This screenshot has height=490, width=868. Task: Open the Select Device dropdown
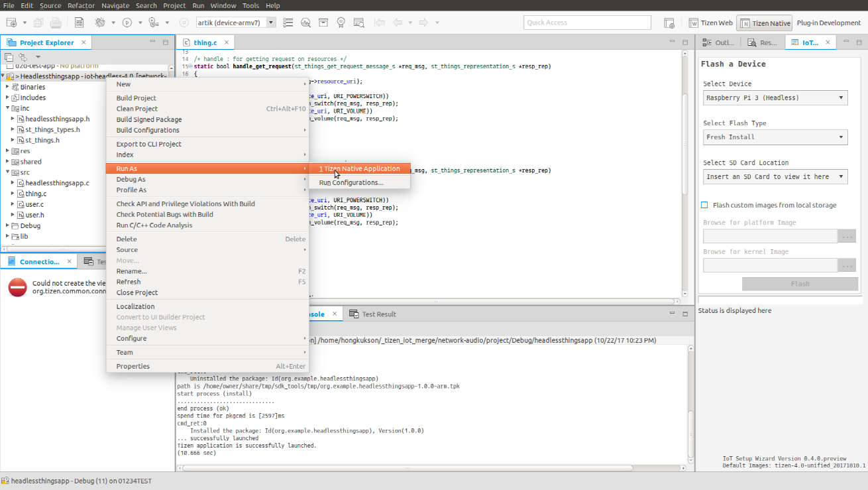coord(775,98)
